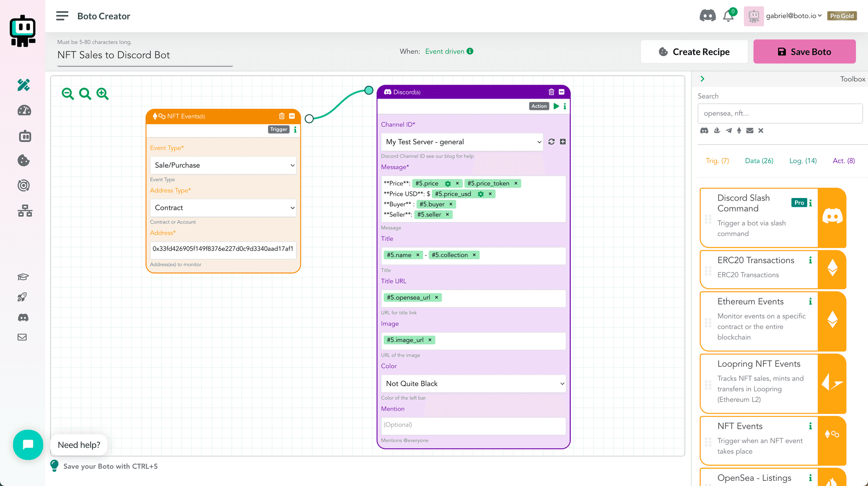Open the target (bullseye) sidebar icon
868x486 pixels.
point(23,186)
